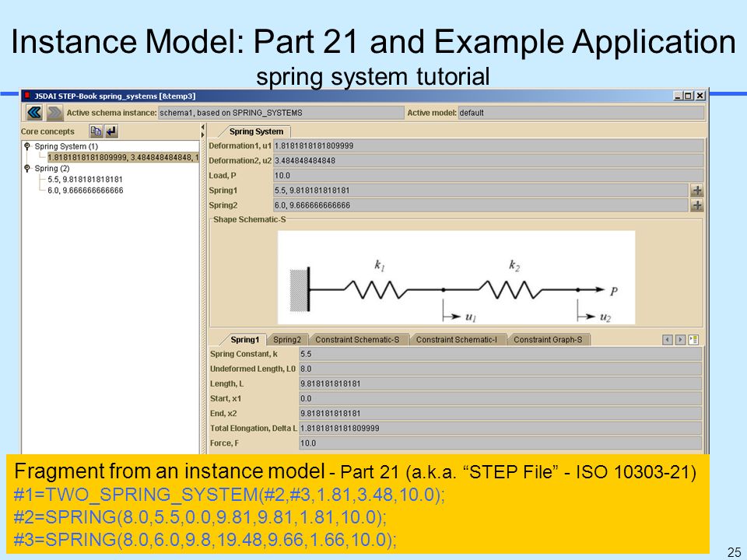
Task: Click the 'spring system tutorial' subtitle
Action: pos(373,76)
